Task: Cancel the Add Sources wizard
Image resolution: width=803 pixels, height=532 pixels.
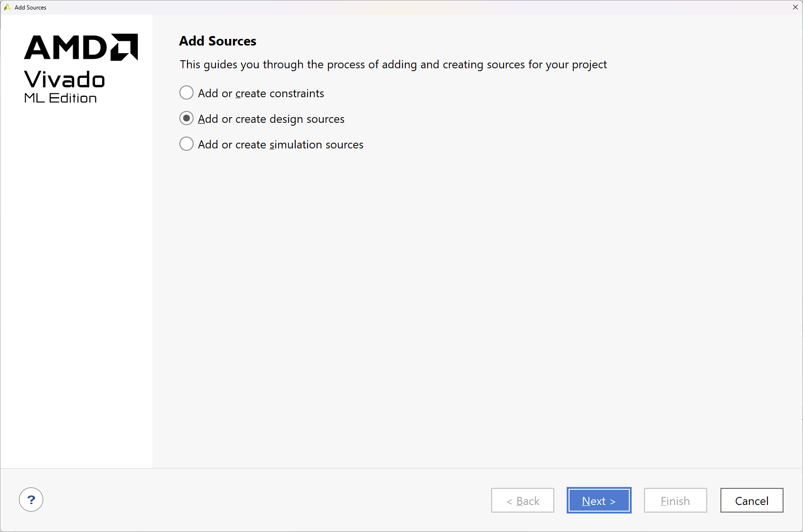Action: click(751, 500)
